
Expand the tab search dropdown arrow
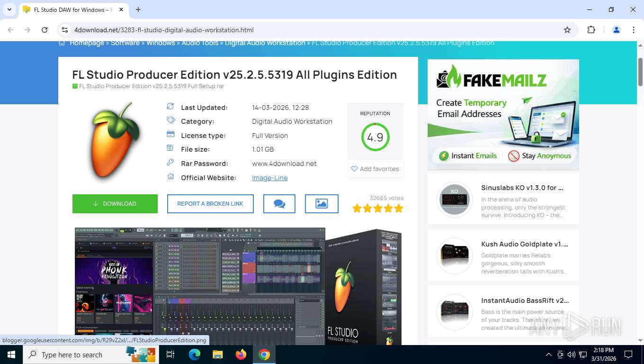(9, 9)
